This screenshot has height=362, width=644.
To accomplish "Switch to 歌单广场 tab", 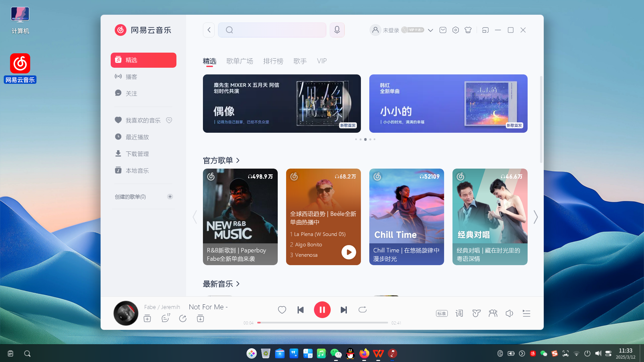I will coord(240,61).
